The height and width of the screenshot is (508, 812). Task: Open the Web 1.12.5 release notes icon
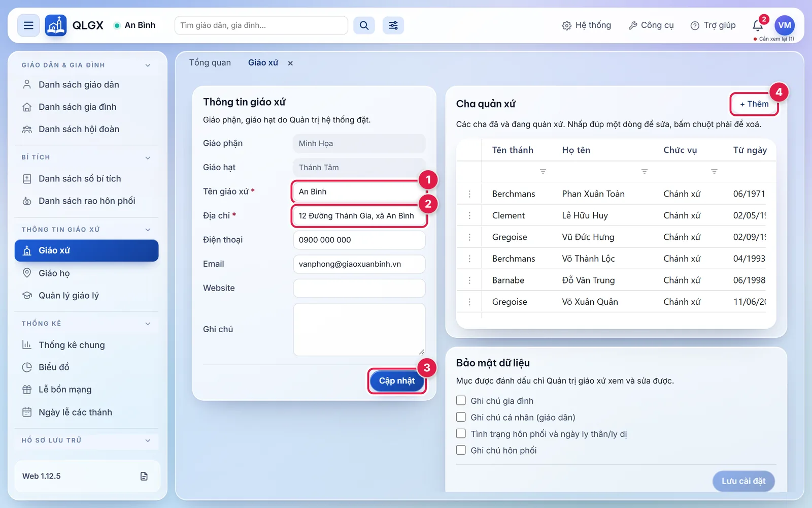coord(144,476)
